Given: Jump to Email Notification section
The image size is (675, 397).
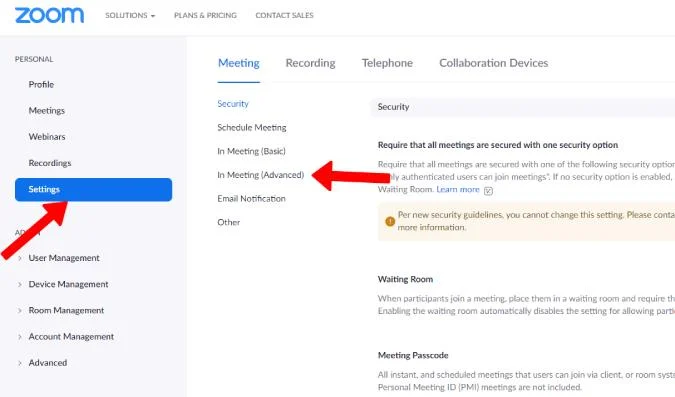Looking at the screenshot, I should [x=251, y=198].
